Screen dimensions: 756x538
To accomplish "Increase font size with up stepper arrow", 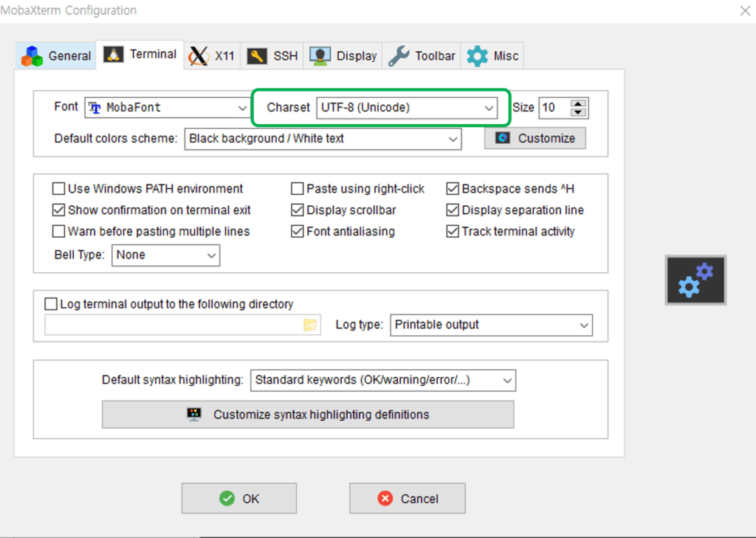I will pos(577,103).
